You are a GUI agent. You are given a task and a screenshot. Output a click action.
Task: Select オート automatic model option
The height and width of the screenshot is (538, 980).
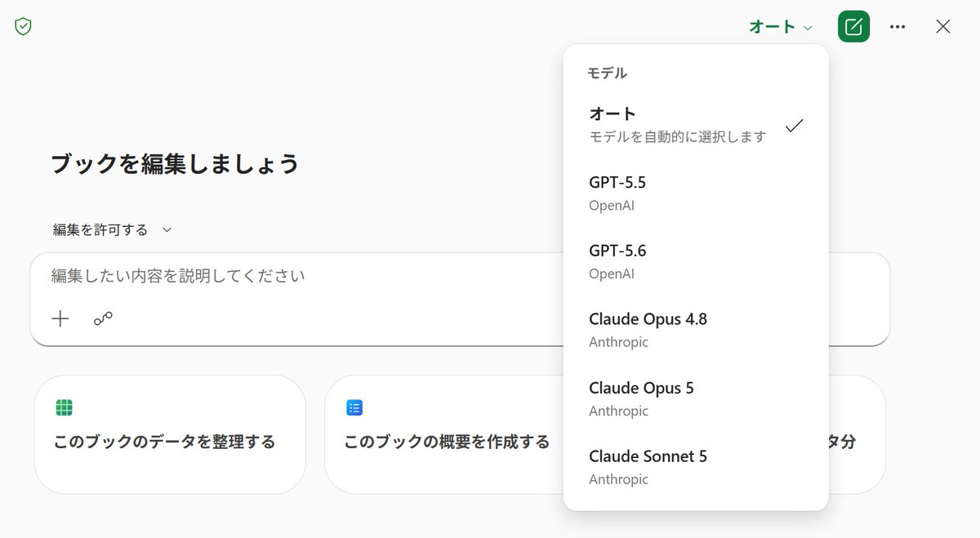(696, 125)
